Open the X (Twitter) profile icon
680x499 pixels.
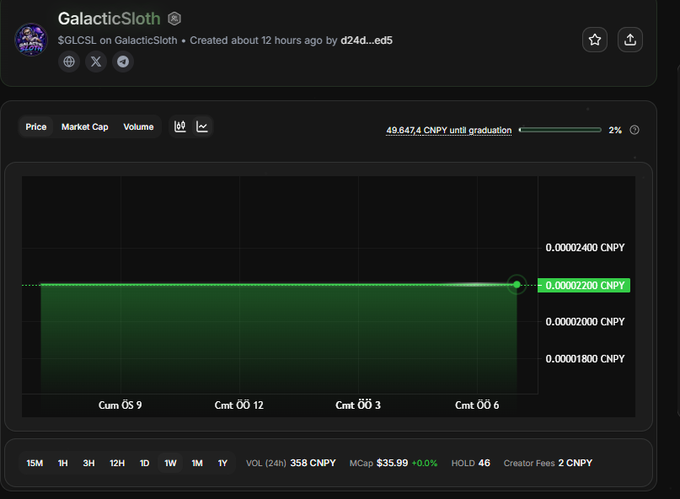[96, 62]
